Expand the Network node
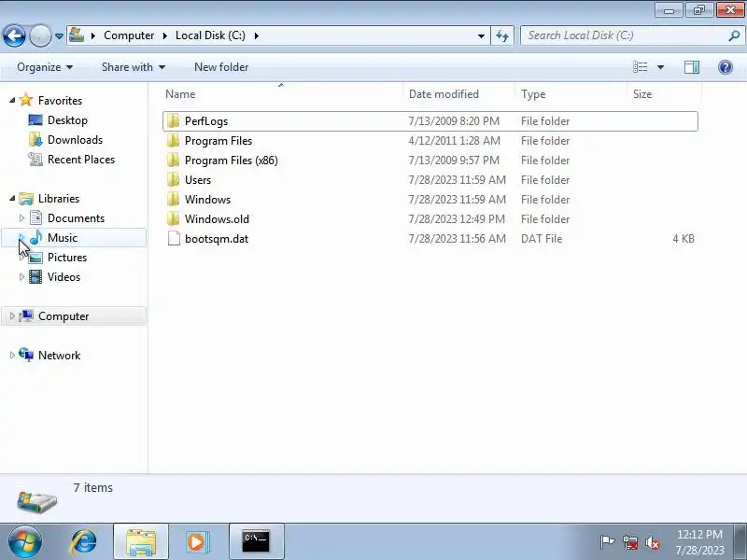Viewport: 747px width, 560px height. [12, 355]
